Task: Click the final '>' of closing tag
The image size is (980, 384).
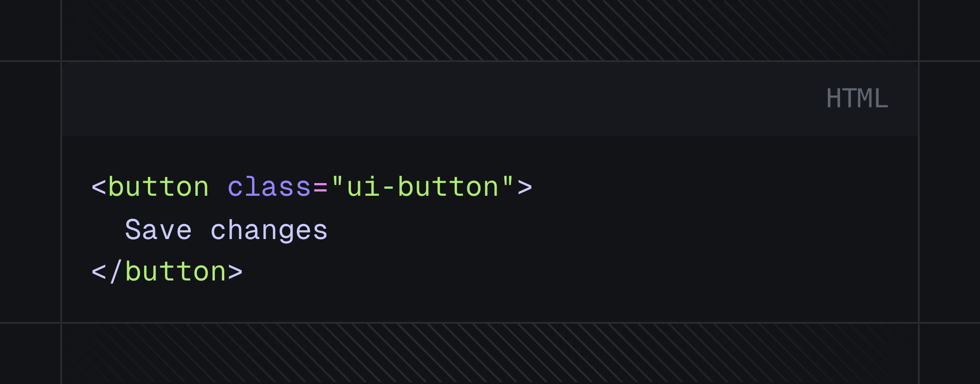Action: [235, 272]
